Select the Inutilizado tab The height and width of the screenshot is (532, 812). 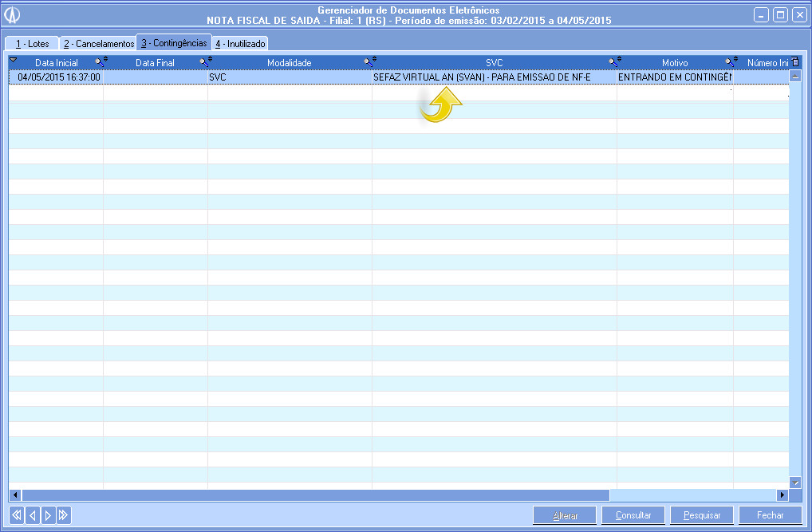240,44
